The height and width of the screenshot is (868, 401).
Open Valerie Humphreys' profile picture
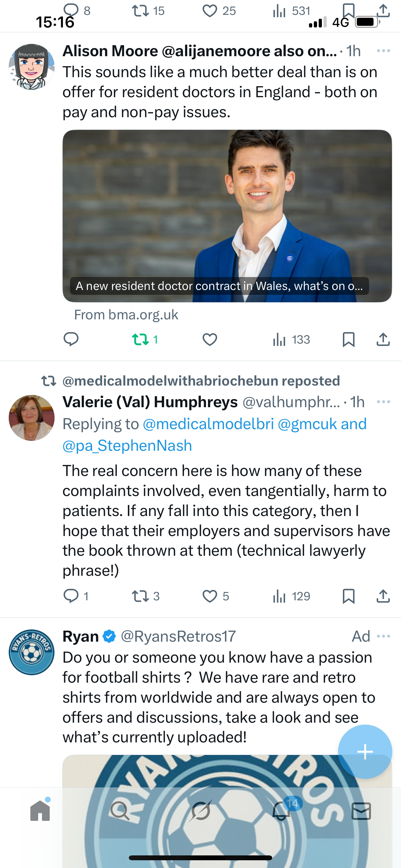coord(32,418)
